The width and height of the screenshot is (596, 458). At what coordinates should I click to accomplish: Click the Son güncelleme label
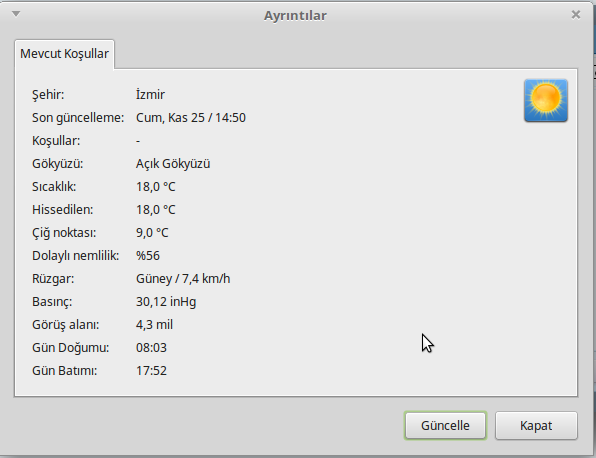[78, 118]
